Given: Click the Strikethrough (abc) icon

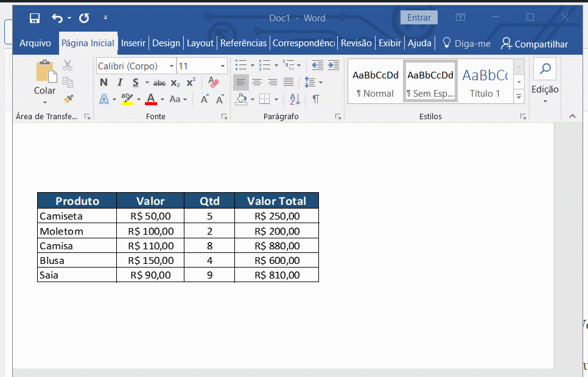Looking at the screenshot, I should [x=159, y=83].
